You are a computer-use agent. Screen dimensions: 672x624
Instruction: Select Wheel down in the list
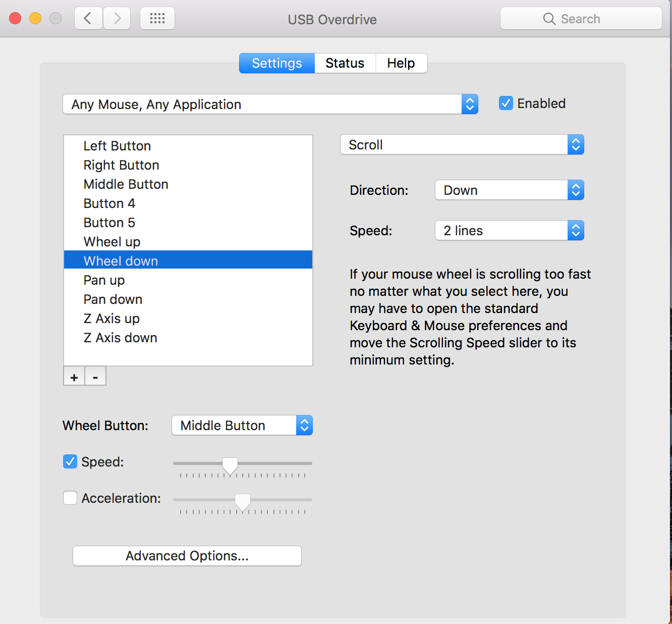click(x=188, y=261)
